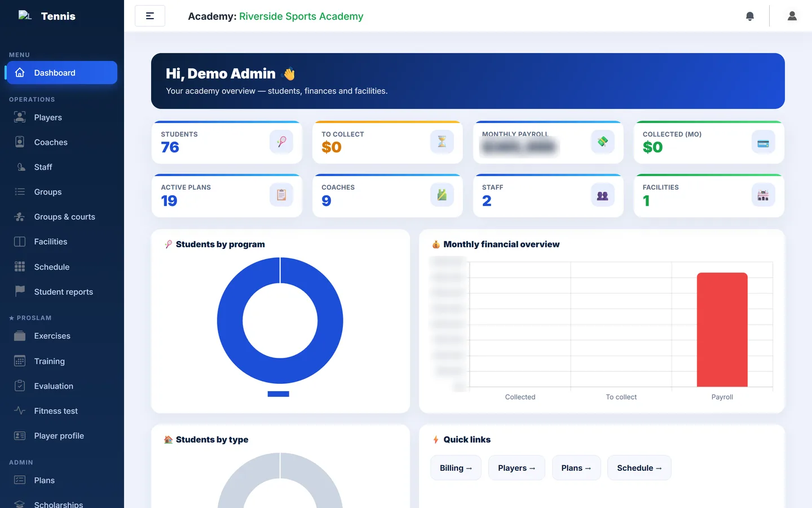Viewport: 812px width, 508px height.
Task: Click the Collected (MO) credit card icon
Action: (764, 143)
